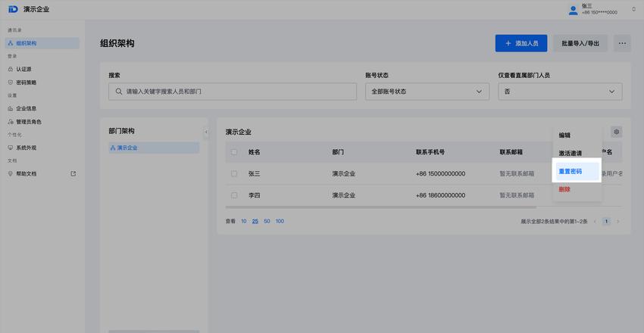Click the 添加人员 button
Image resolution: width=644 pixels, height=333 pixels.
(521, 43)
